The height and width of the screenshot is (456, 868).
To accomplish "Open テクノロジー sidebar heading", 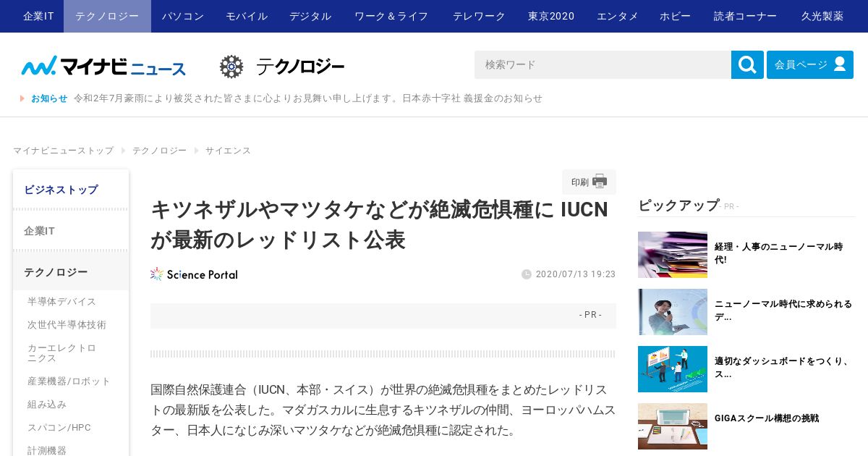I will (71, 272).
